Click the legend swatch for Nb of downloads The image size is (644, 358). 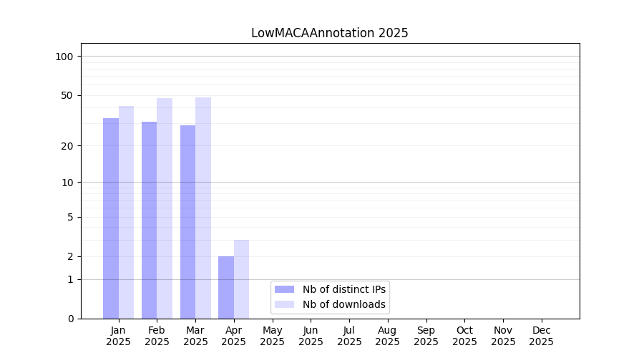click(x=284, y=304)
